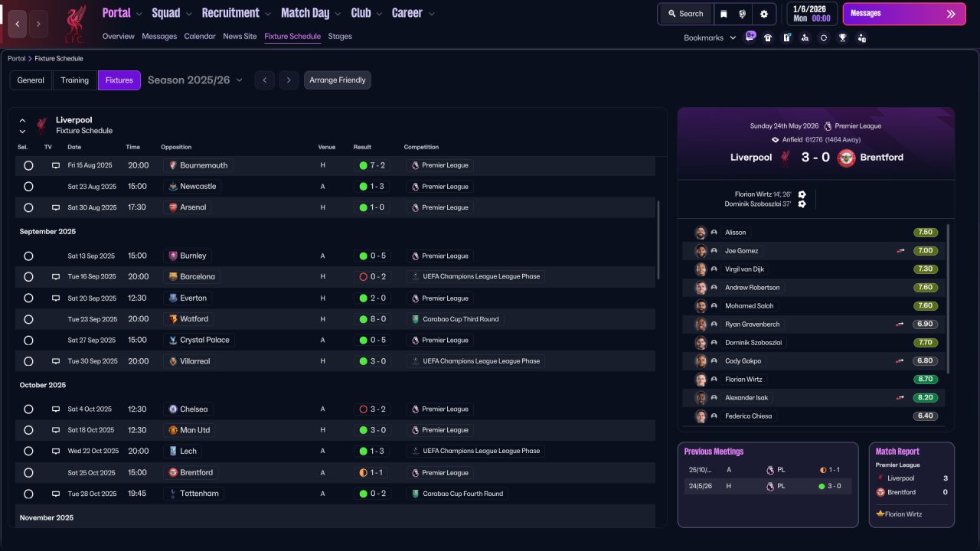
Task: Click the last bookmark shortcut icon after the trophy
Action: pyautogui.click(x=861, y=37)
